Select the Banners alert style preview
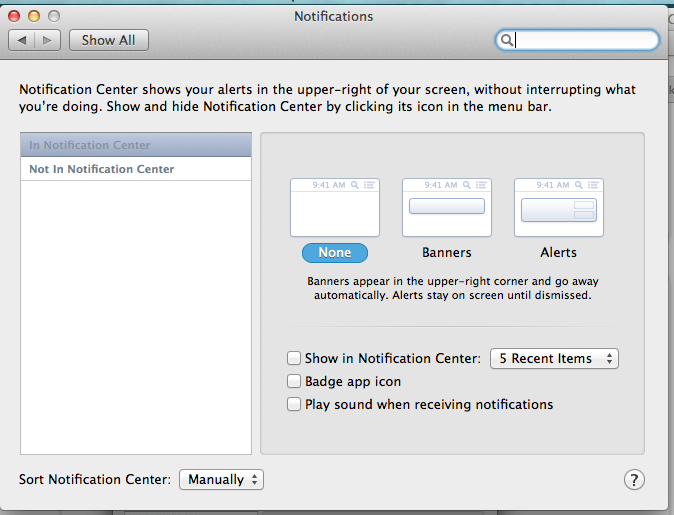This screenshot has width=674, height=515. [447, 207]
